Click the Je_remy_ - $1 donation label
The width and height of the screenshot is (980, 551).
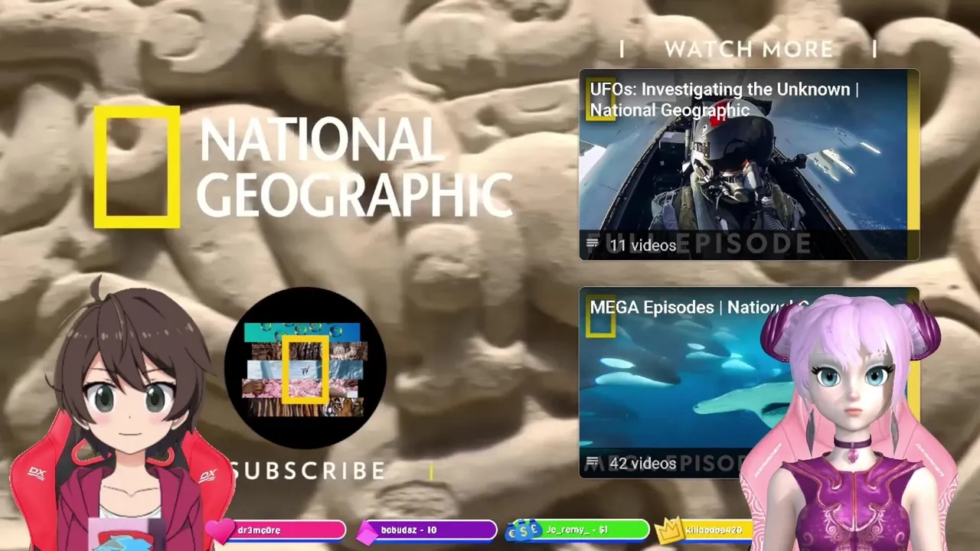(577, 530)
